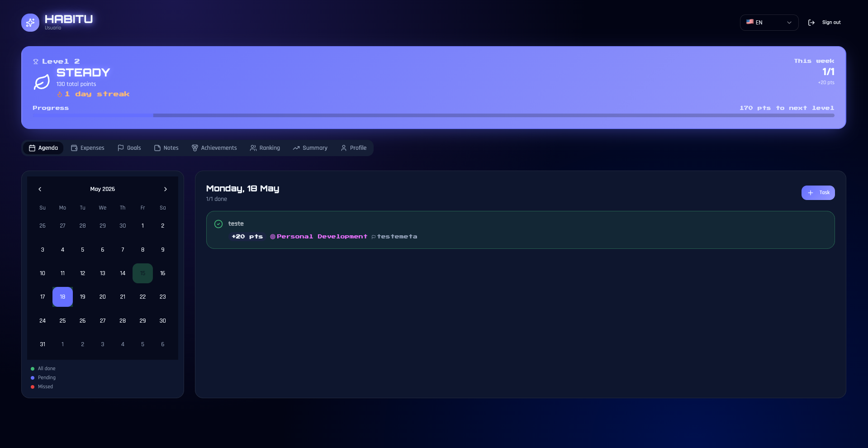Open the Profile tab
This screenshot has height=448, width=868.
click(354, 148)
